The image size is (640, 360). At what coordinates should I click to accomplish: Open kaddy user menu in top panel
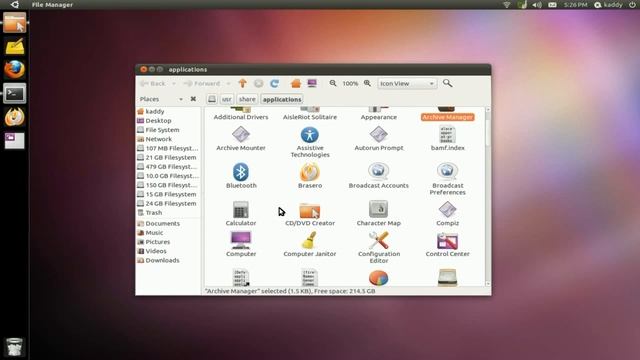pyautogui.click(x=608, y=5)
